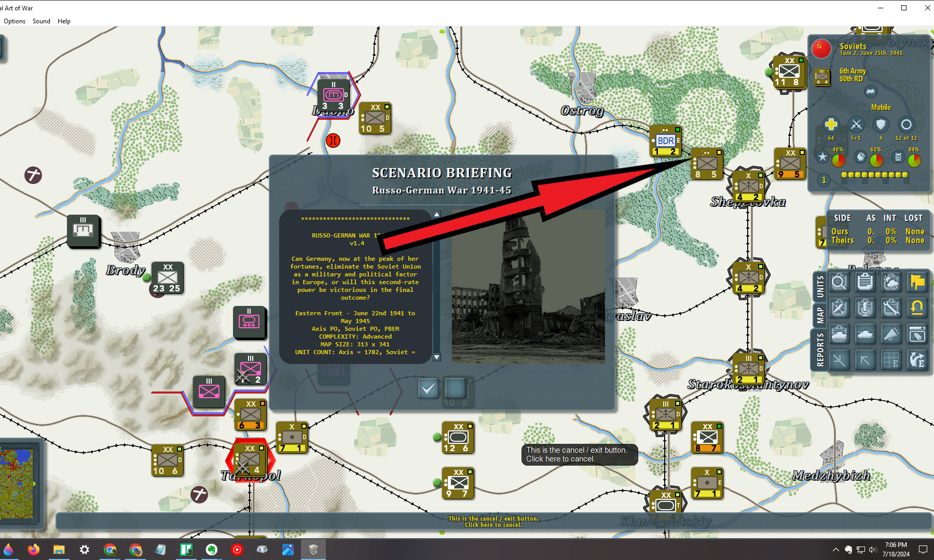Switch to the REPORTS tab
Image resolution: width=934 pixels, height=560 pixels.
point(820,350)
